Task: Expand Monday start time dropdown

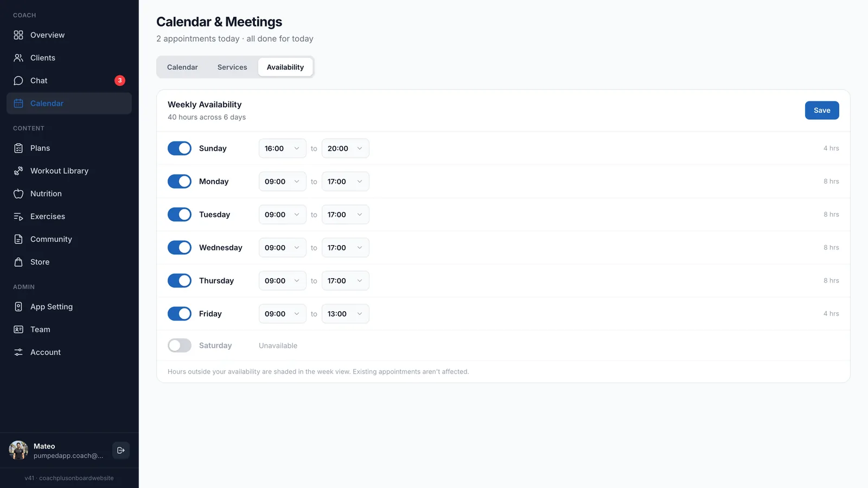Action: [x=283, y=182]
